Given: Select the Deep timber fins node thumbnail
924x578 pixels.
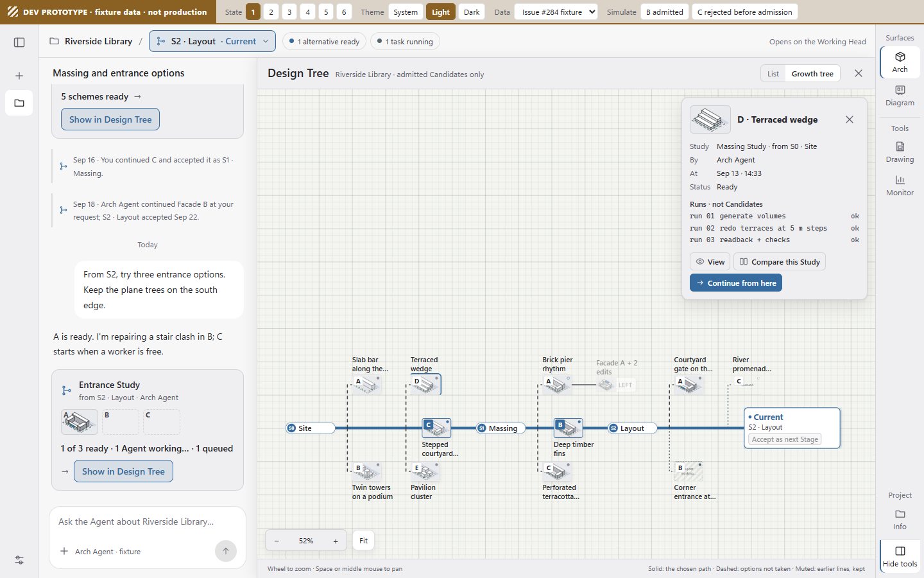Looking at the screenshot, I should pos(568,428).
